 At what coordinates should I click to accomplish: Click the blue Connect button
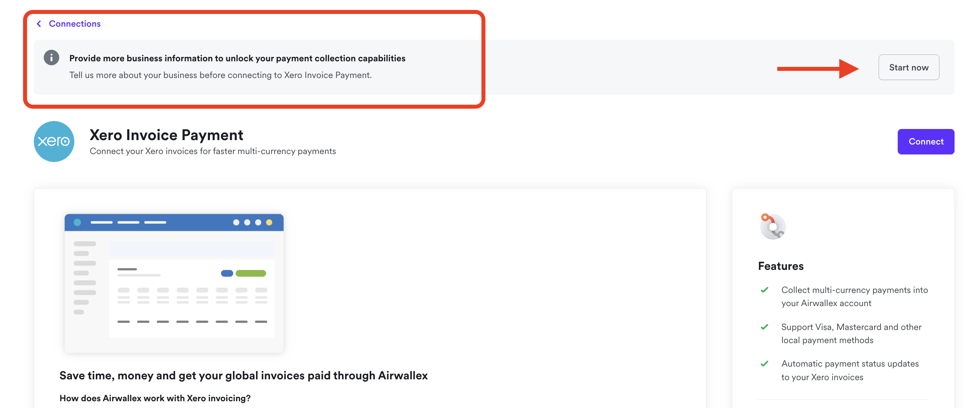click(926, 142)
